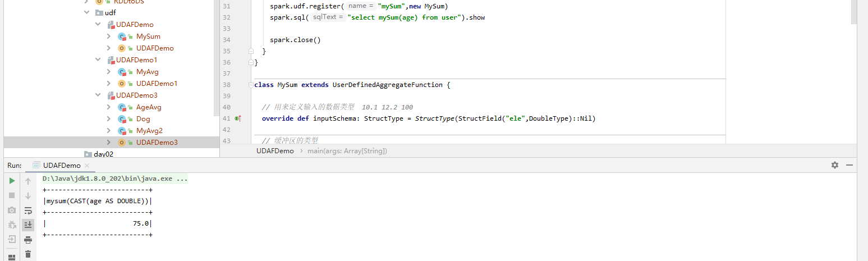The image size is (868, 261).
Task: Expand the AgeAvg class chevron
Action: pyautogui.click(x=109, y=107)
